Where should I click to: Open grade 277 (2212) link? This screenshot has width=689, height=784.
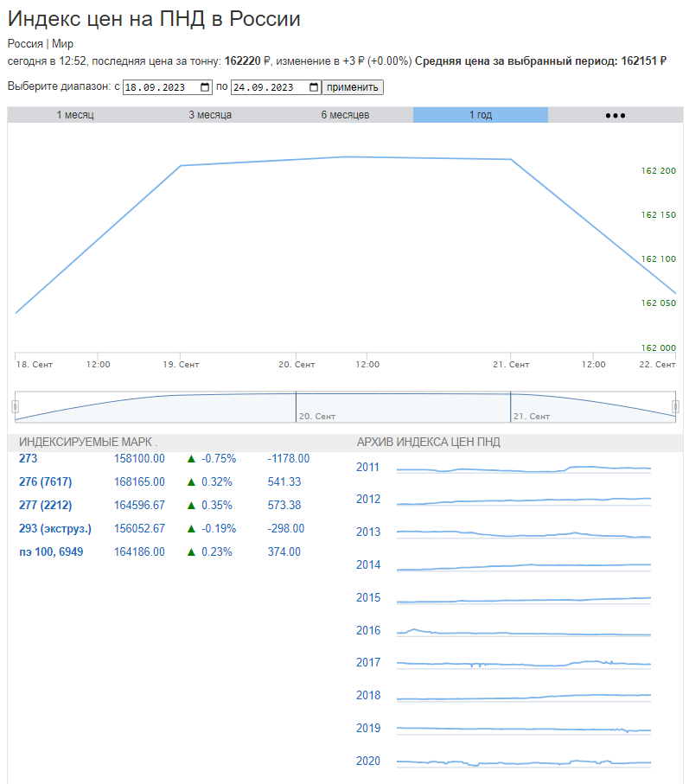(46, 505)
